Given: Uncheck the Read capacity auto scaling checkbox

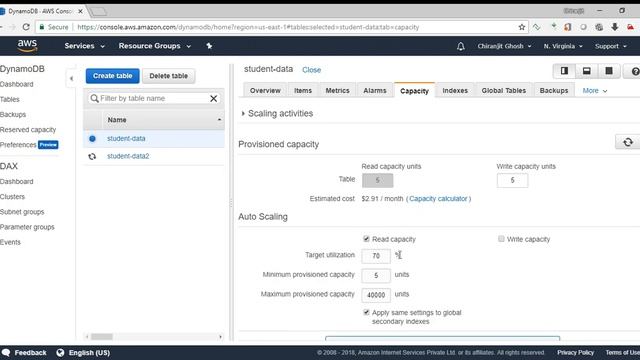Looking at the screenshot, I should click(366, 239).
